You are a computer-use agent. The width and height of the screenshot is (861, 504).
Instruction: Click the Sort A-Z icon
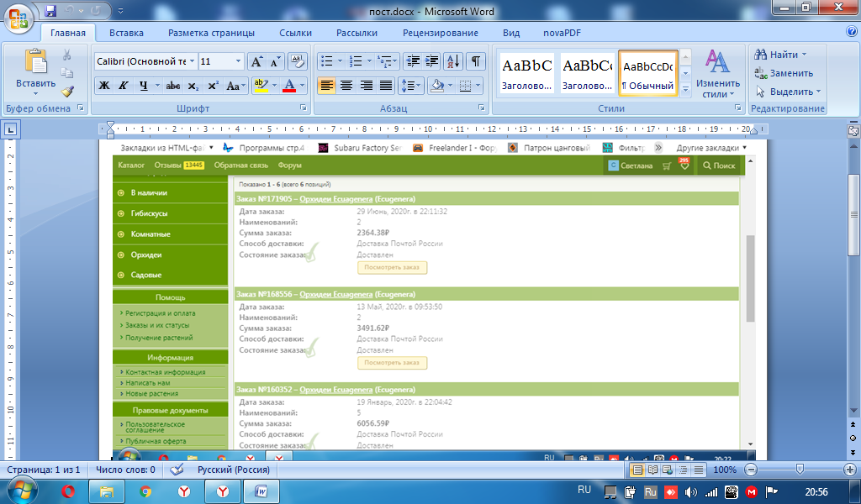pyautogui.click(x=452, y=61)
